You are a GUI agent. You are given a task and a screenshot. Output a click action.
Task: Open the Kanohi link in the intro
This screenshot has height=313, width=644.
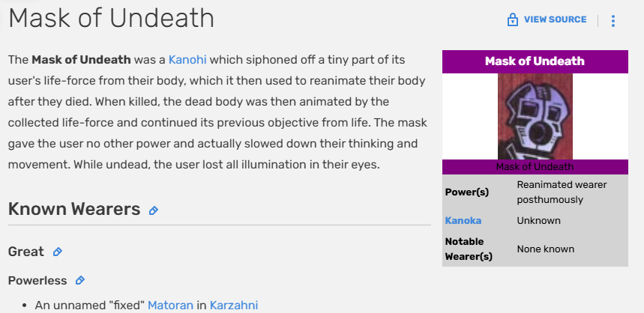187,60
